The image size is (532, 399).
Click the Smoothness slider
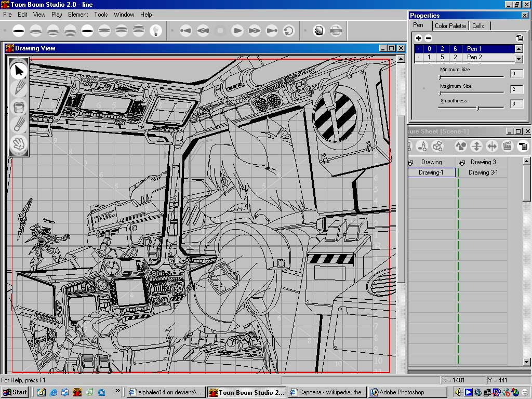(x=471, y=108)
